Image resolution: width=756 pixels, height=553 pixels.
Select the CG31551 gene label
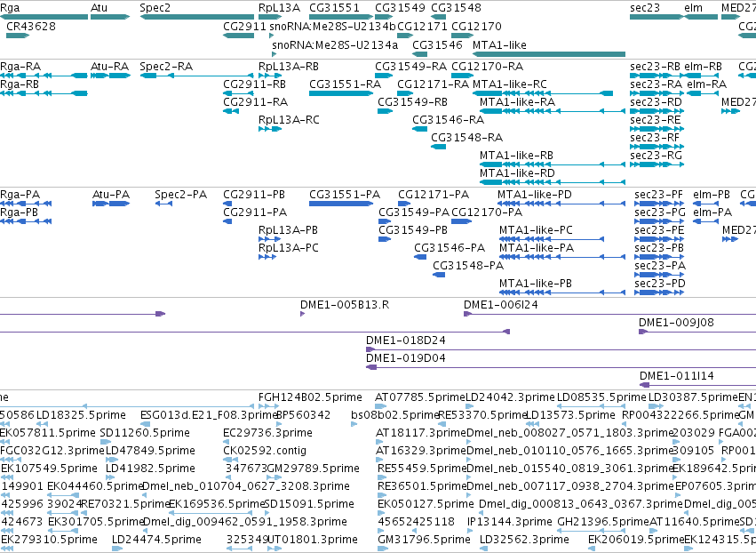(335, 8)
